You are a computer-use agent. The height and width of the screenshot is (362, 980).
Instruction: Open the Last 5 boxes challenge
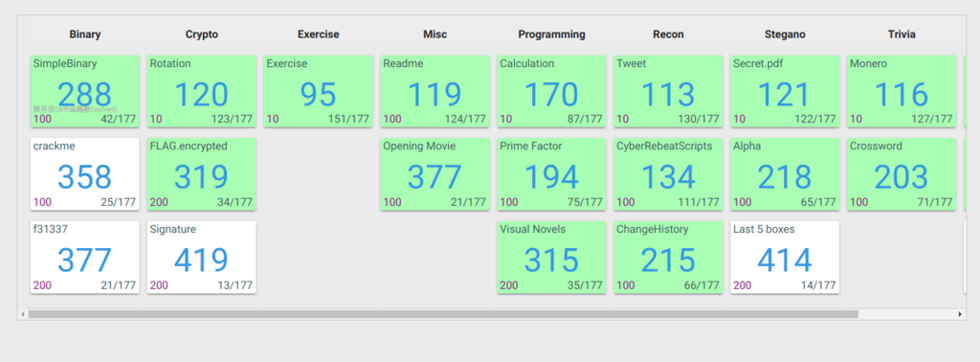(x=785, y=257)
